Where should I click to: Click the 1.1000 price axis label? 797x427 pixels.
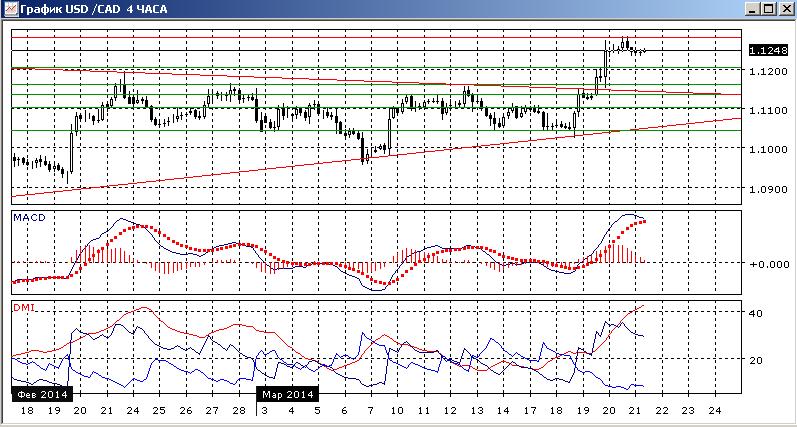coord(768,149)
